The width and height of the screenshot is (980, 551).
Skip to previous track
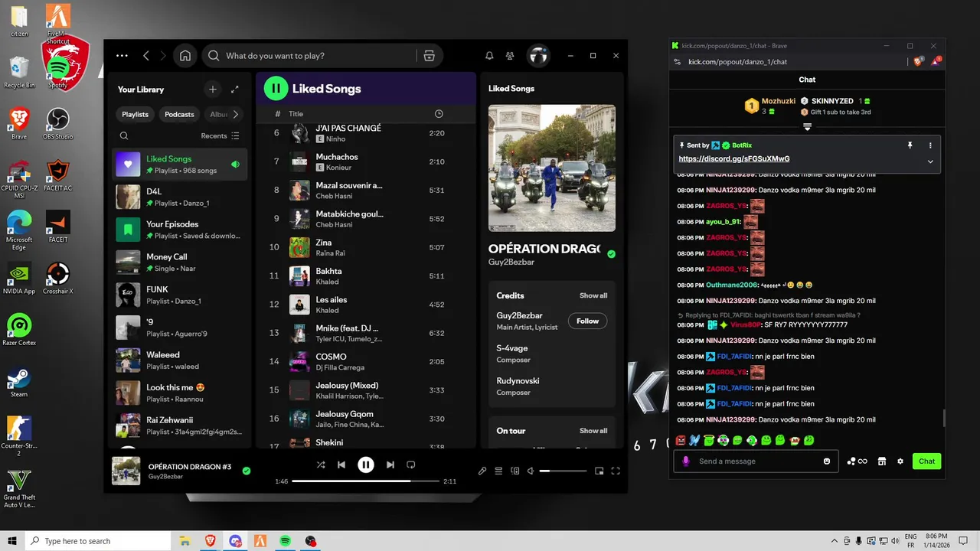pyautogui.click(x=341, y=465)
